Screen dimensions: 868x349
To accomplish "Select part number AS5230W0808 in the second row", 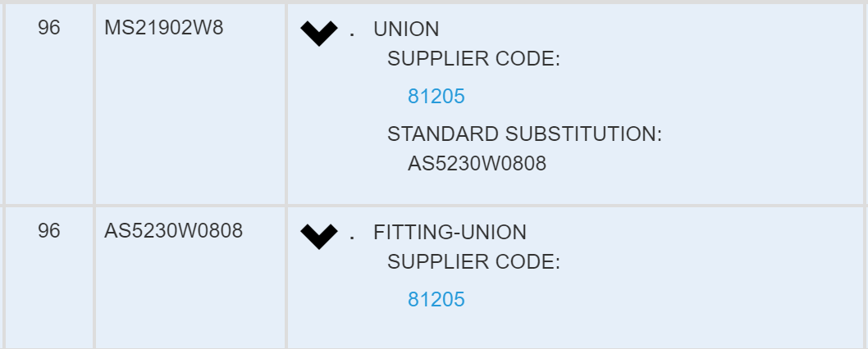I will pos(173,232).
